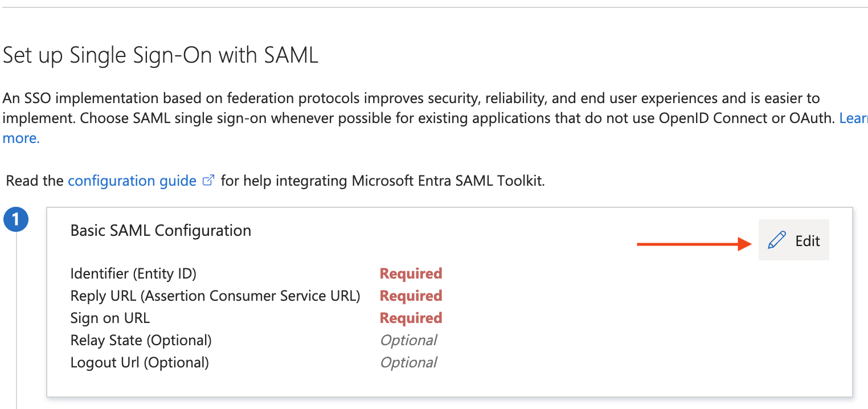Click Optional value beside Logout Url
Viewport: 868px width, 409px height.
pos(408,363)
